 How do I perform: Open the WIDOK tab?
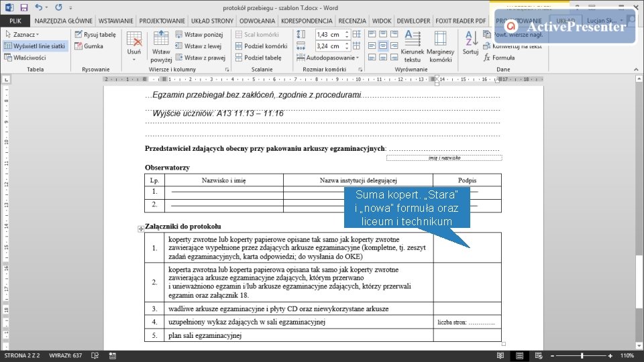[x=382, y=21]
